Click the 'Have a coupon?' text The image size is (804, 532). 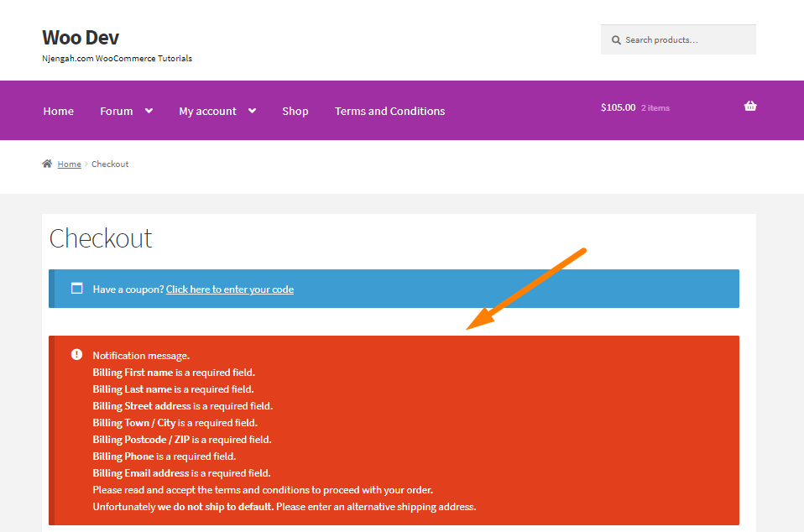(x=128, y=289)
